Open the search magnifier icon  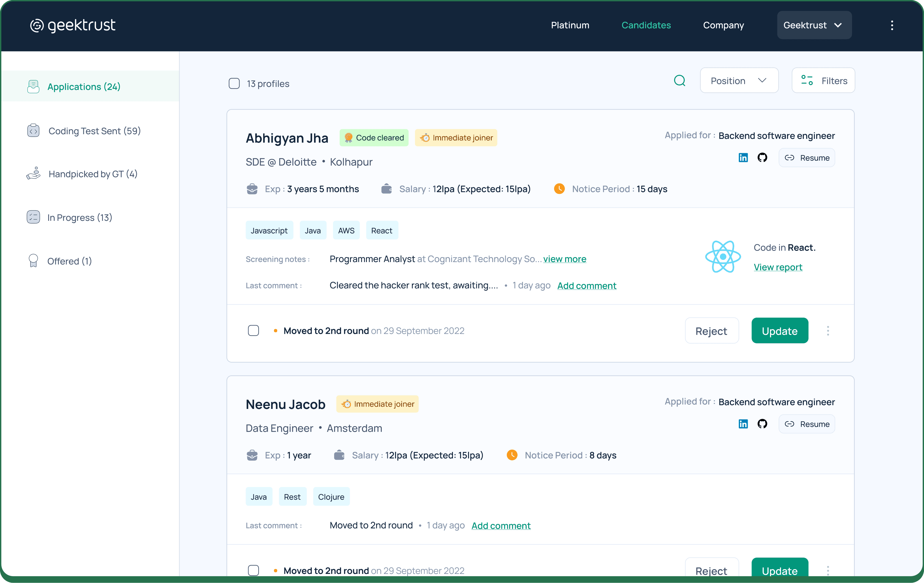click(x=680, y=81)
